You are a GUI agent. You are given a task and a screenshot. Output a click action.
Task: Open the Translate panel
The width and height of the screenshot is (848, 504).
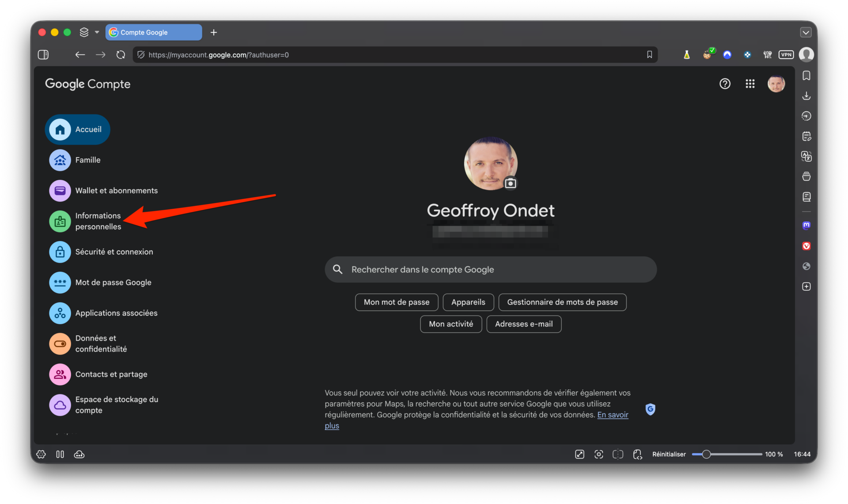click(x=806, y=156)
